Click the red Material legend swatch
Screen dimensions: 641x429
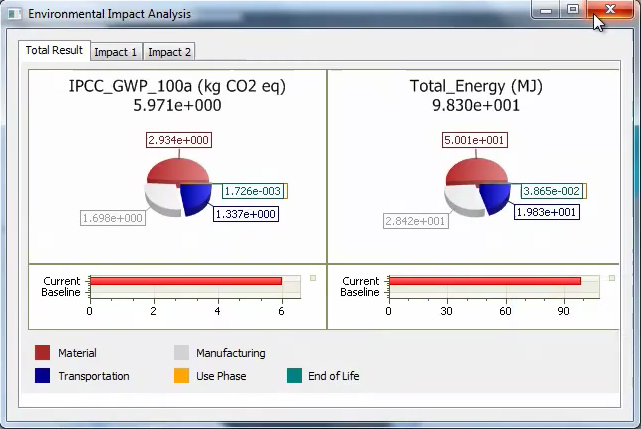pyautogui.click(x=42, y=353)
